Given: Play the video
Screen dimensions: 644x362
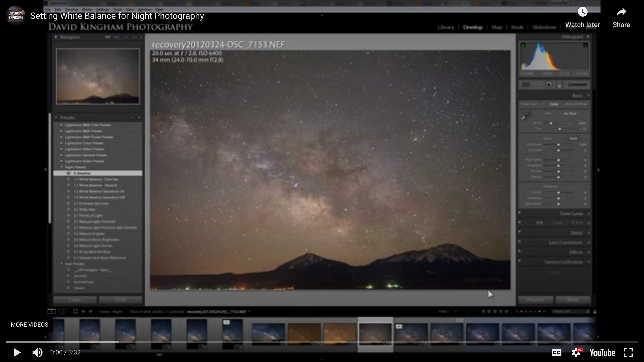Looking at the screenshot, I should click(17, 352).
